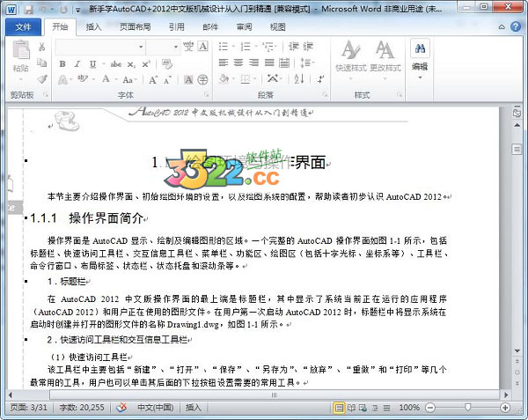The image size is (528, 420).
Task: Click Increase Indent icon
Action: point(308,46)
